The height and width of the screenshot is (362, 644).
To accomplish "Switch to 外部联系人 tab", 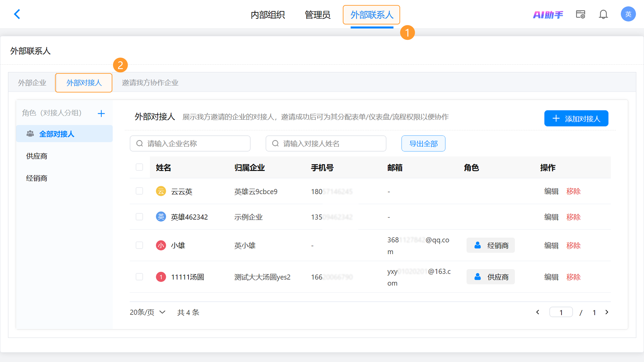I will tap(372, 15).
